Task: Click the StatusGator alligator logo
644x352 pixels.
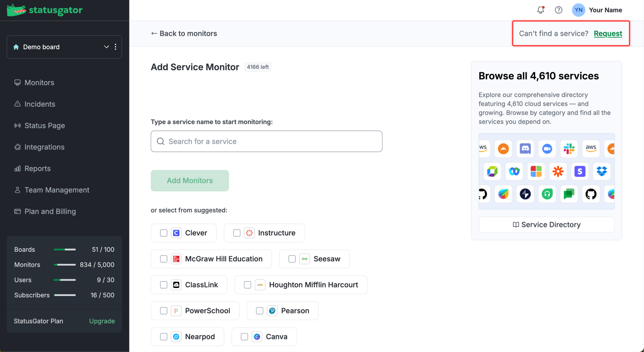Action: 16,10
